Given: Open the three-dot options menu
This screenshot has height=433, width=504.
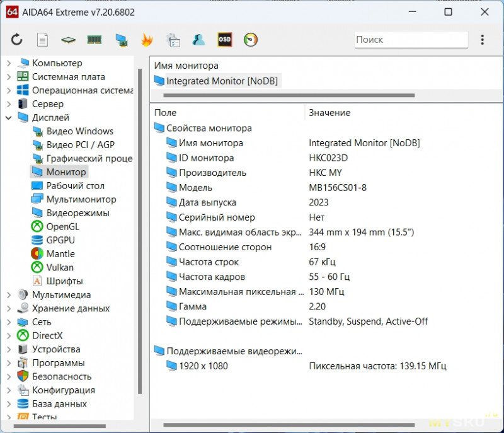Looking at the screenshot, I should pyautogui.click(x=482, y=40).
